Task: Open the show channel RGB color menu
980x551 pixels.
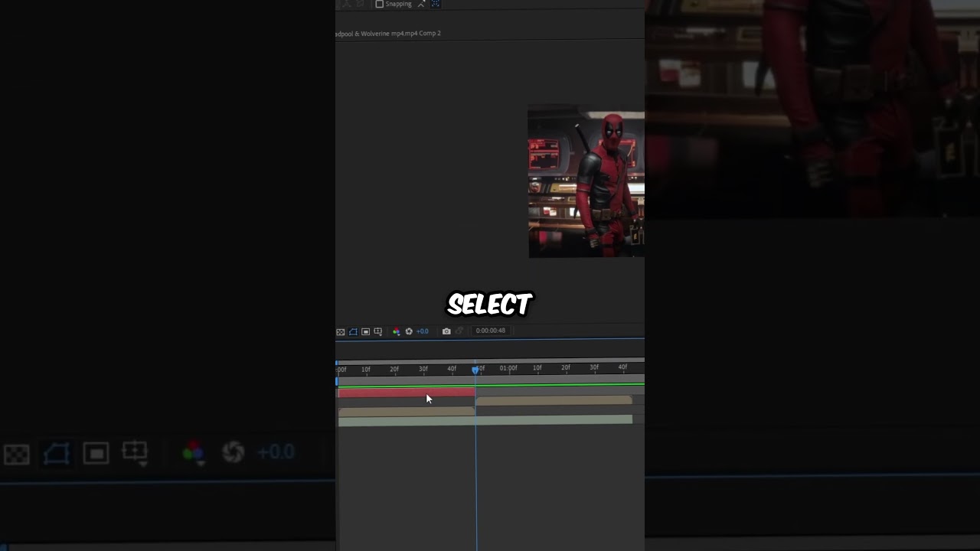Action: click(x=396, y=331)
